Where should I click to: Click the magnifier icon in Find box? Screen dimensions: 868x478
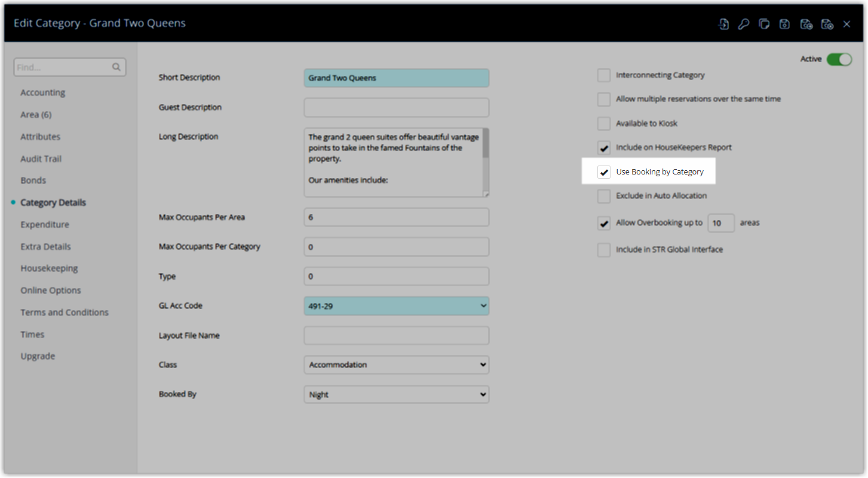coord(116,68)
